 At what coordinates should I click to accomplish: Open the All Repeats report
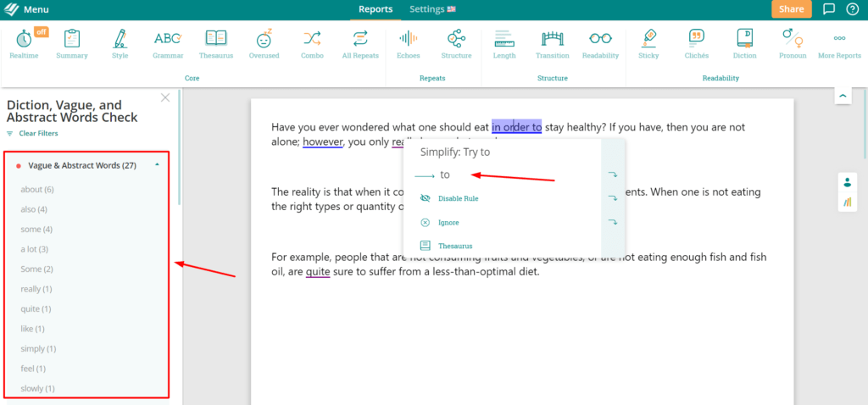point(360,43)
